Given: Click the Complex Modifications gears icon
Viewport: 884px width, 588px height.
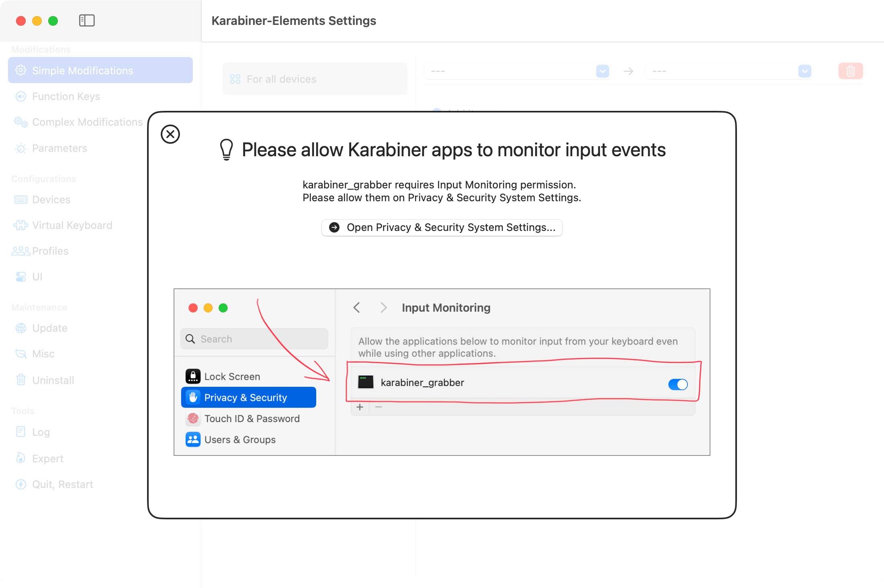Looking at the screenshot, I should pyautogui.click(x=21, y=122).
